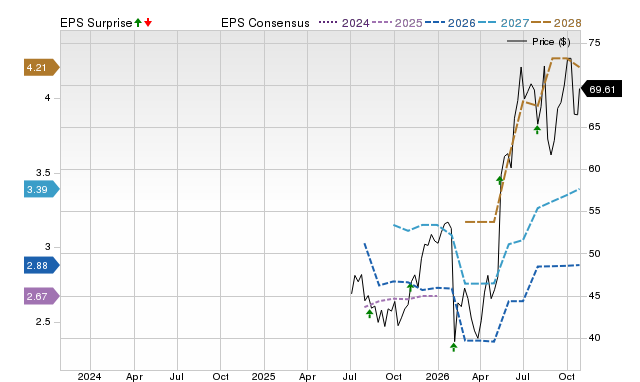Click the Apr label right after 2024
This screenshot has width=640, height=382.
coord(134,377)
